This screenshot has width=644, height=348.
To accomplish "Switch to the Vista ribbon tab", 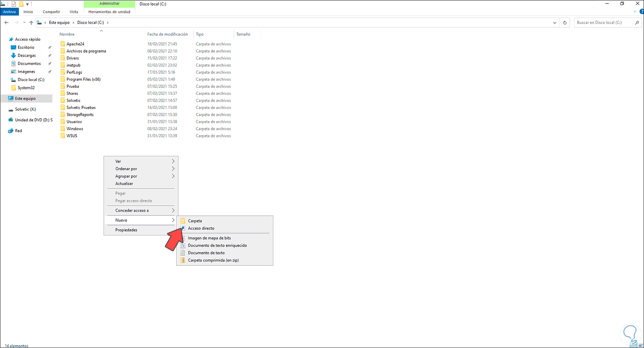I will [x=73, y=12].
